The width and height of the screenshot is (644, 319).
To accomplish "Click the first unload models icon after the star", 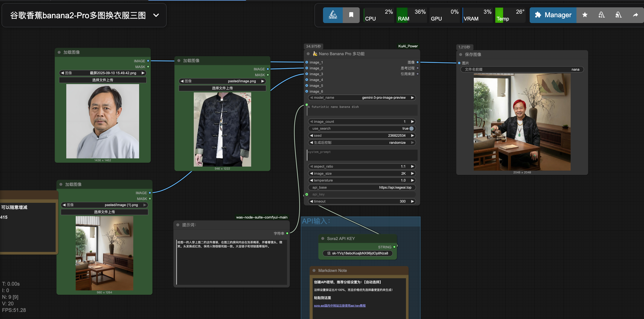I will [x=602, y=15].
